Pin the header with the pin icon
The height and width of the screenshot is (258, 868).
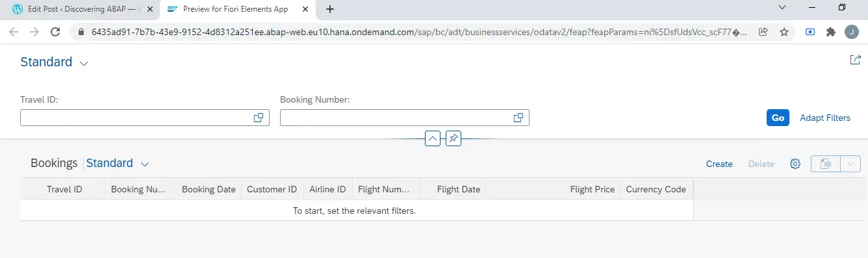[453, 138]
